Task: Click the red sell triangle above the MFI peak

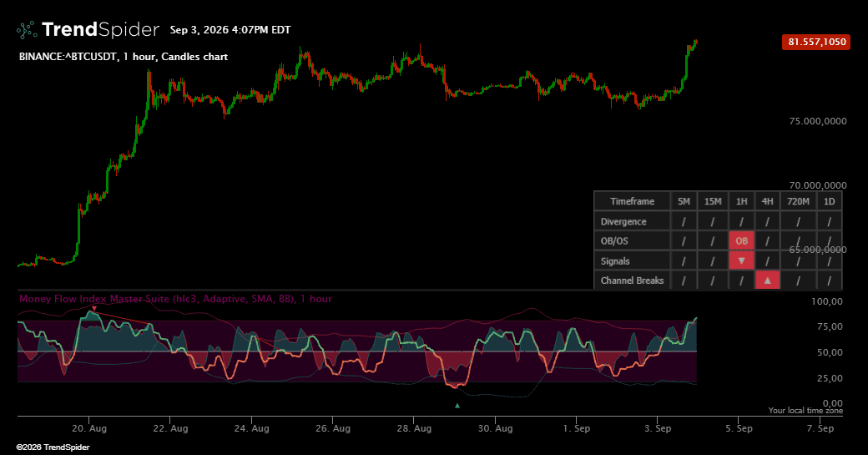Action: (94, 308)
